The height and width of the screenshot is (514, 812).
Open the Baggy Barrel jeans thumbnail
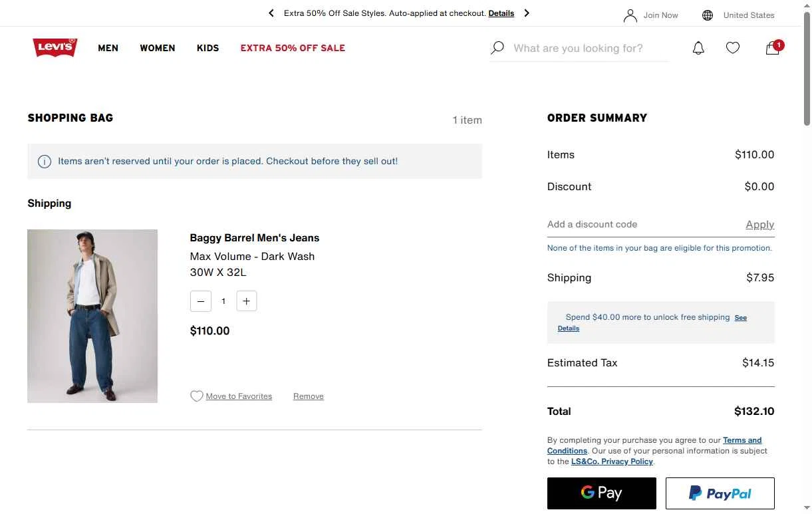[x=92, y=316]
